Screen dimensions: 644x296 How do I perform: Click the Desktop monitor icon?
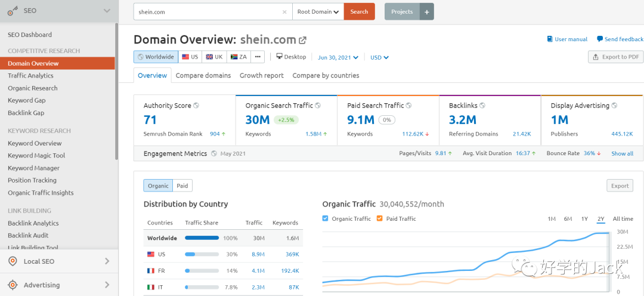point(279,57)
